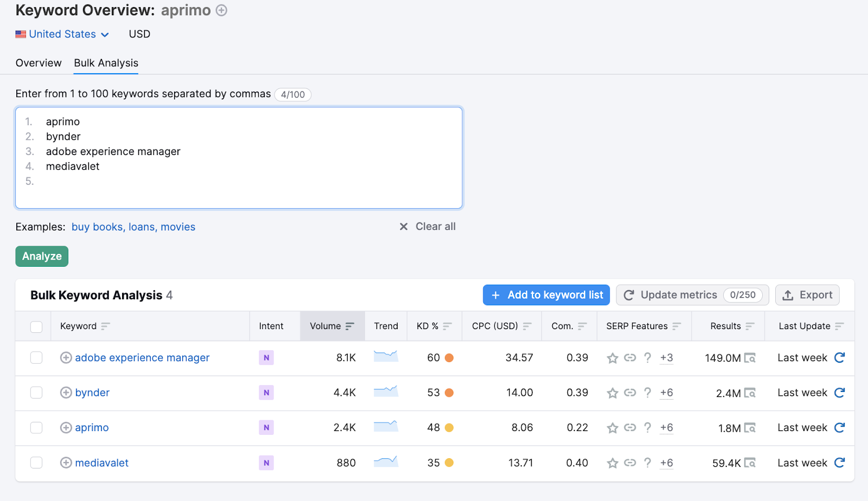The image size is (868, 501).
Task: Refresh metrics for adobe experience manager row
Action: pyautogui.click(x=839, y=357)
